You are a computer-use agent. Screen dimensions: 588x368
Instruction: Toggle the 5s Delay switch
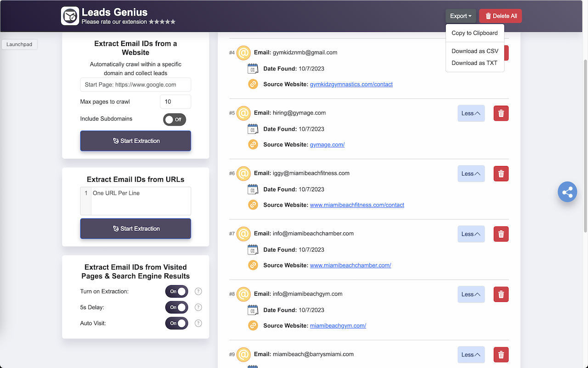[x=177, y=307]
